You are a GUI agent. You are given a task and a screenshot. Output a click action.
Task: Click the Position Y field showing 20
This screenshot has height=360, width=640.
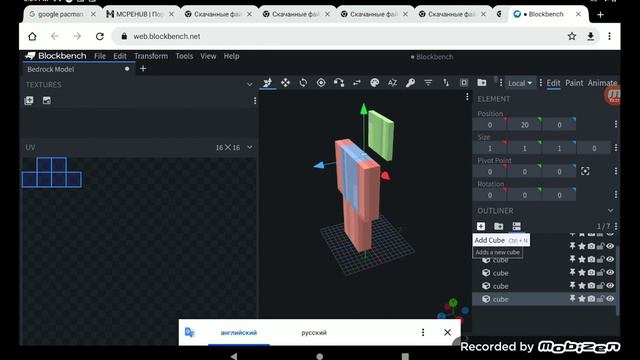(524, 125)
